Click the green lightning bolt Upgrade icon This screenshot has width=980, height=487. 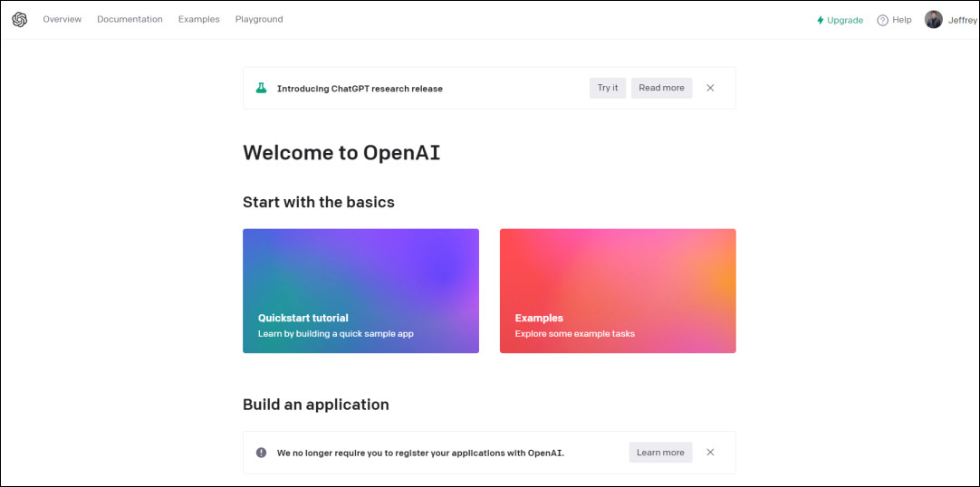point(821,20)
